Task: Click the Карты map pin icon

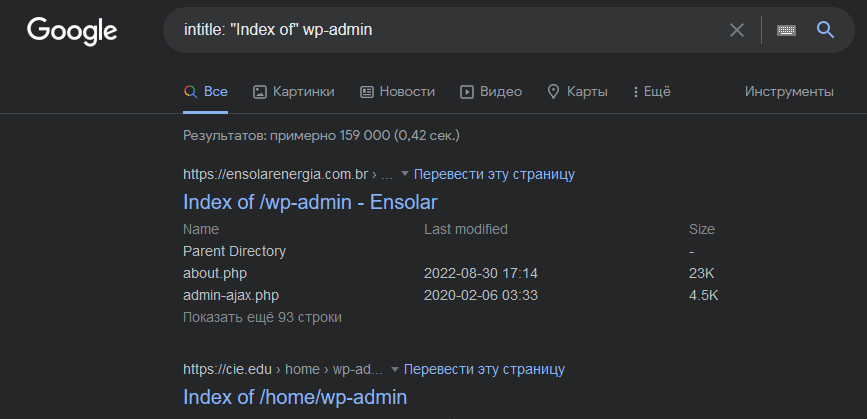Action: point(553,92)
